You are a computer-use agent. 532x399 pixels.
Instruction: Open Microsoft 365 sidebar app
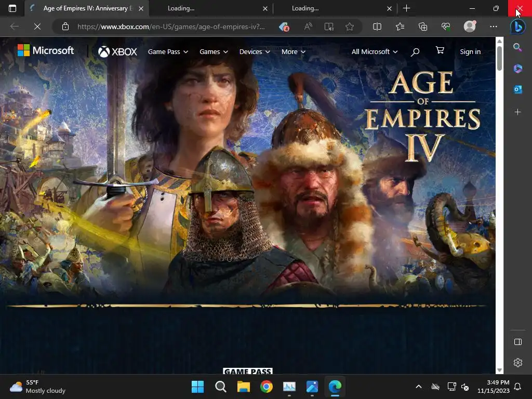(517, 69)
